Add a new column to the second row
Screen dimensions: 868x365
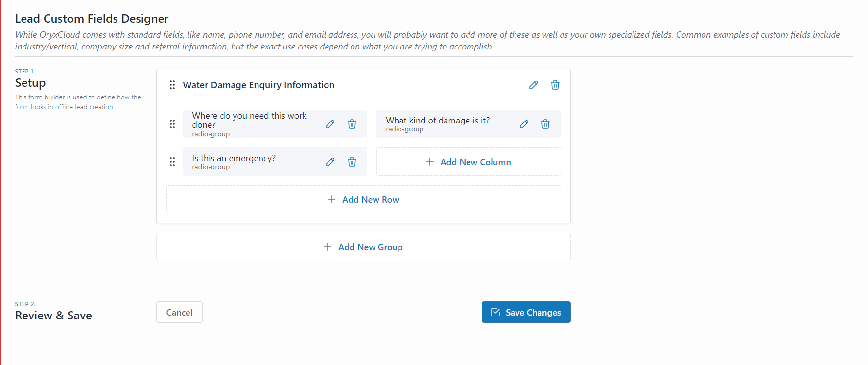[x=469, y=162]
